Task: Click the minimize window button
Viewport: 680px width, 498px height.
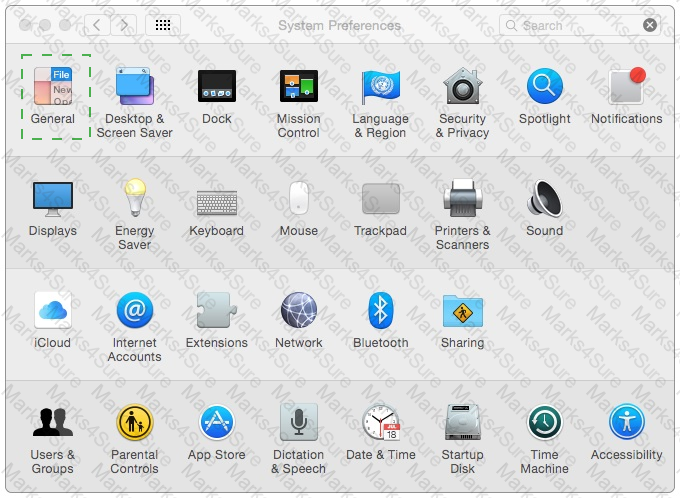Action: click(45, 25)
